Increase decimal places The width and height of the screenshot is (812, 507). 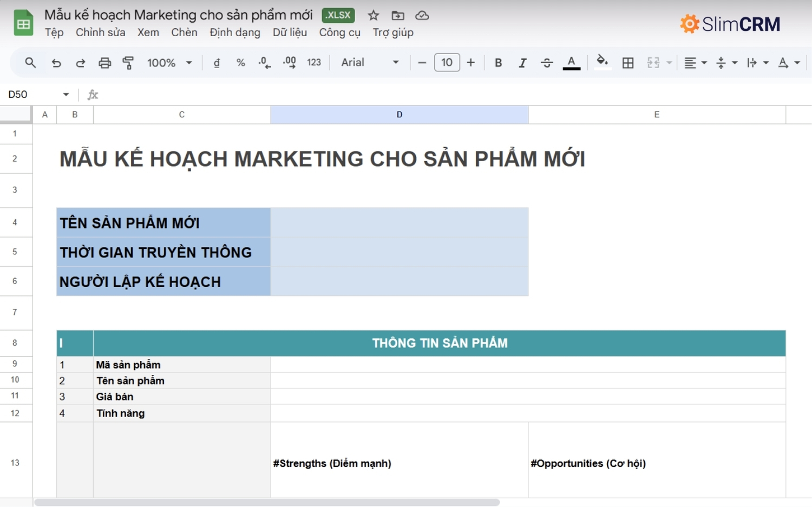tap(290, 63)
